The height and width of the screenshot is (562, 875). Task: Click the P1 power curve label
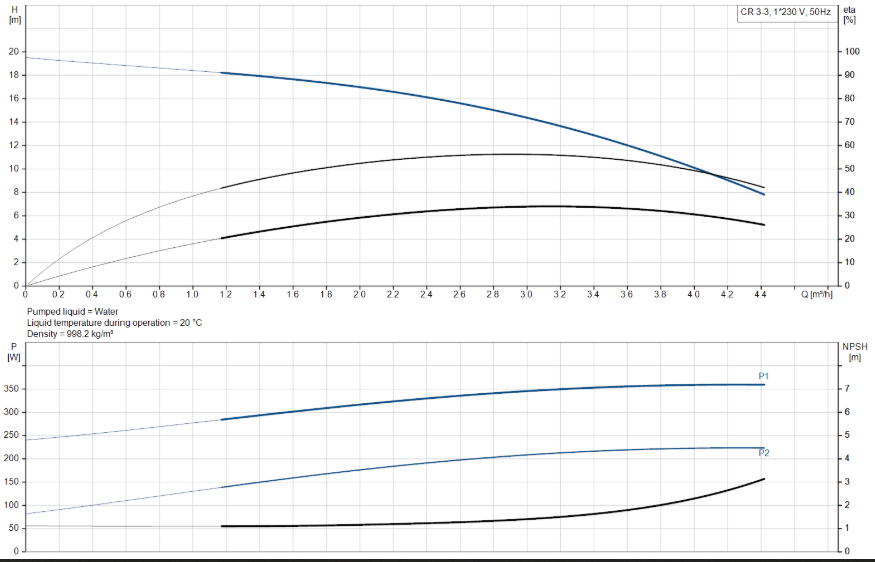tap(763, 376)
